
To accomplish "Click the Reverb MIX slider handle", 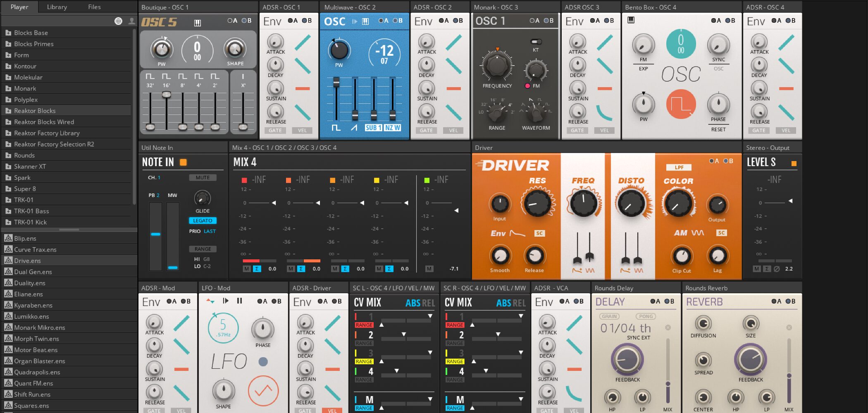I will 789,376.
